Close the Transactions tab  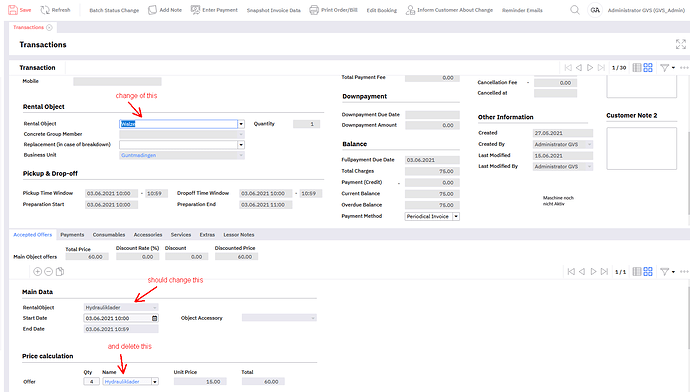49,27
